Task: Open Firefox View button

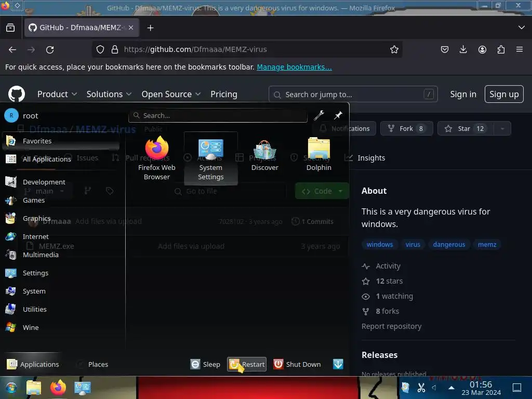Action: [x=10, y=28]
